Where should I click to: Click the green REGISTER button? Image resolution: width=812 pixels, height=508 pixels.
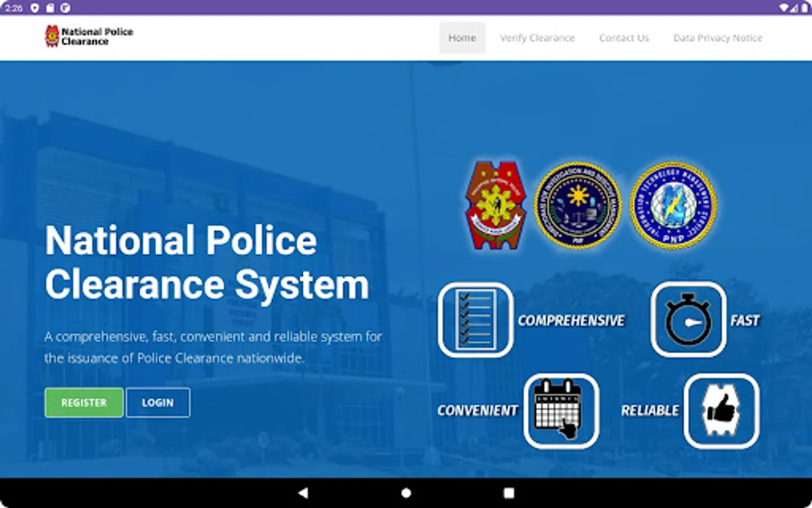point(84,402)
